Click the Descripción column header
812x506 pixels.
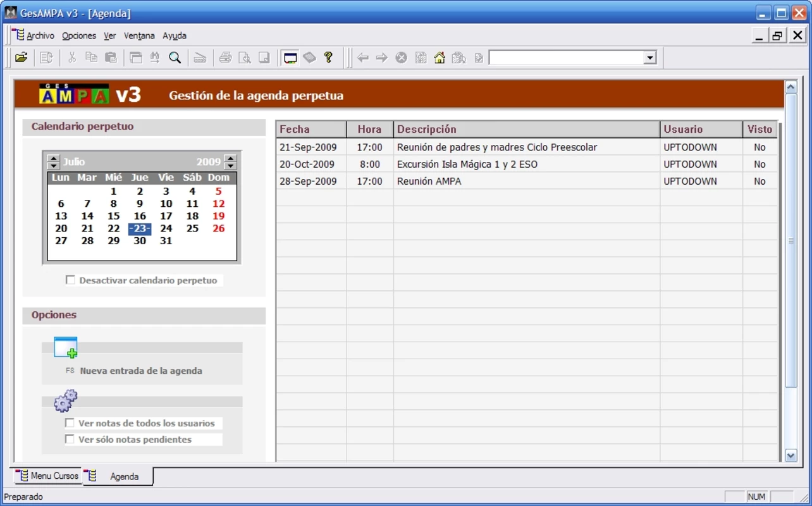click(x=527, y=129)
